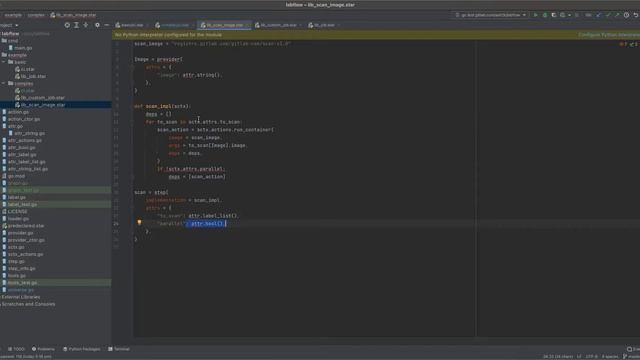640x360 pixels.
Task: Click Expand All icon in Project panel
Action: coord(76,25)
